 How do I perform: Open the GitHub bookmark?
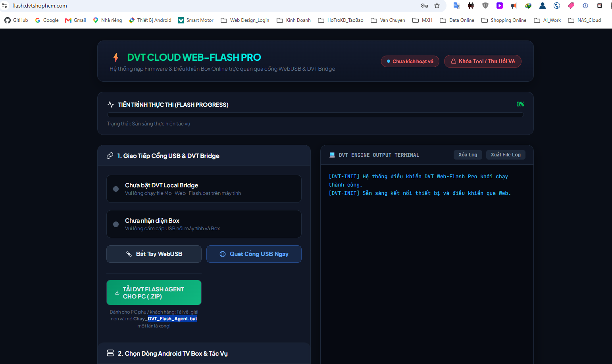pos(16,20)
